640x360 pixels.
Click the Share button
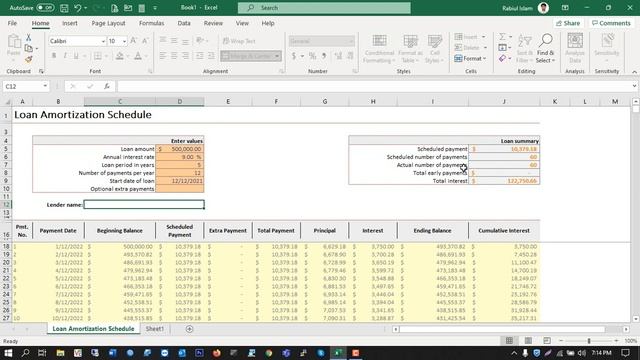pyautogui.click(x=568, y=23)
